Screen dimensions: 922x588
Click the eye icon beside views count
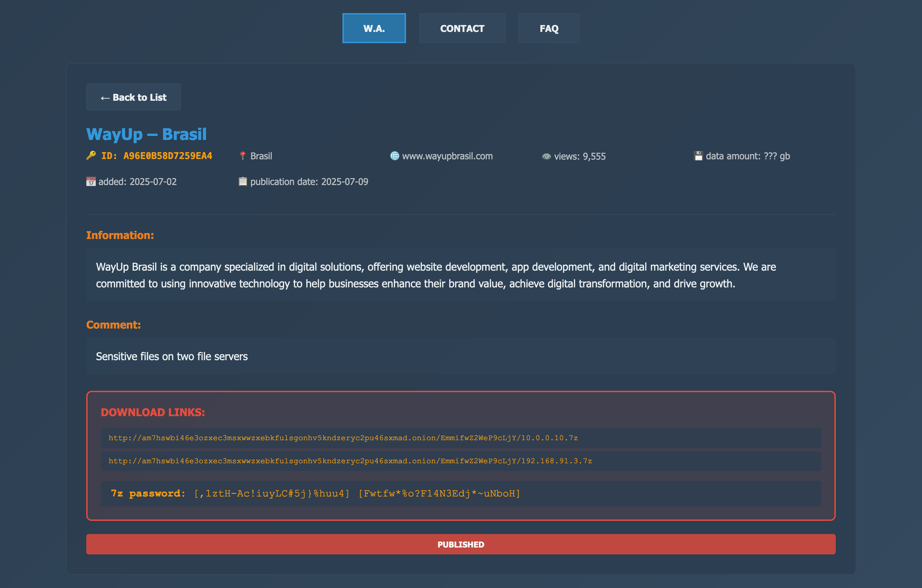(546, 156)
